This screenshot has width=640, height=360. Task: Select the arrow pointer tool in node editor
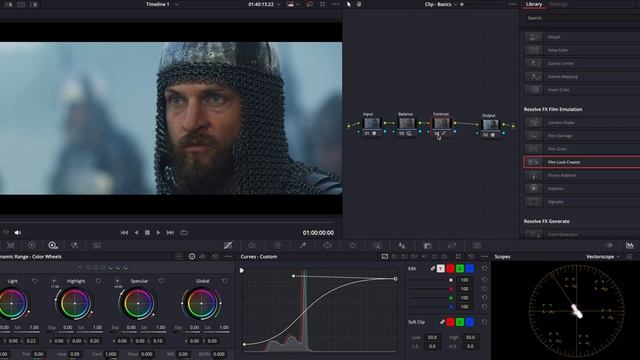pos(349,4)
